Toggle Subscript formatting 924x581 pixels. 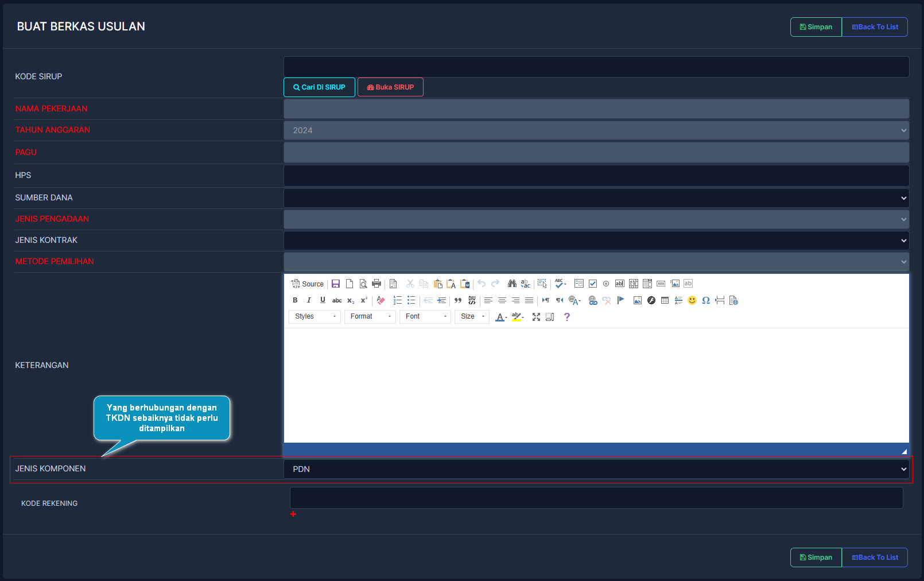coord(351,300)
